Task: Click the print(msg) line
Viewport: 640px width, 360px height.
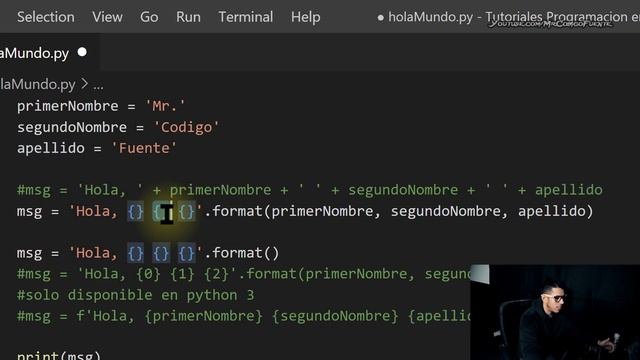Action: pos(59,355)
